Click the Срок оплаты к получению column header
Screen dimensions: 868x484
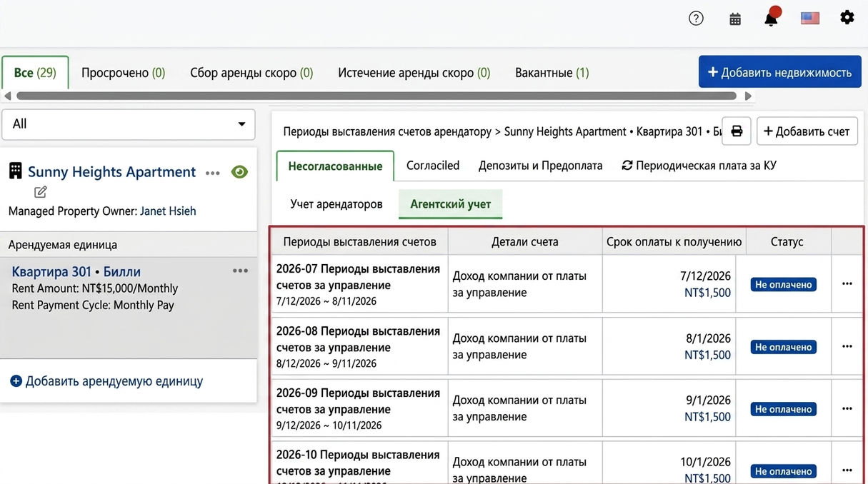[x=674, y=241]
